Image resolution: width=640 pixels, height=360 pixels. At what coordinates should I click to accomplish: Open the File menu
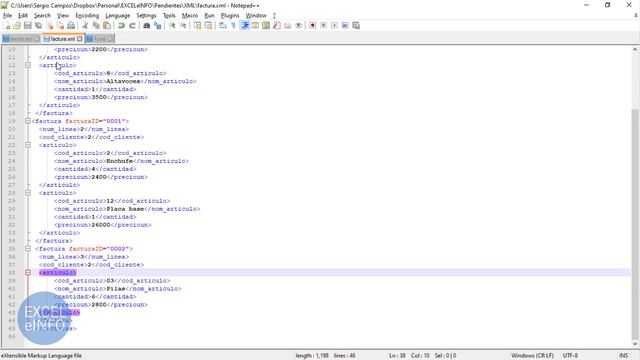click(x=7, y=16)
